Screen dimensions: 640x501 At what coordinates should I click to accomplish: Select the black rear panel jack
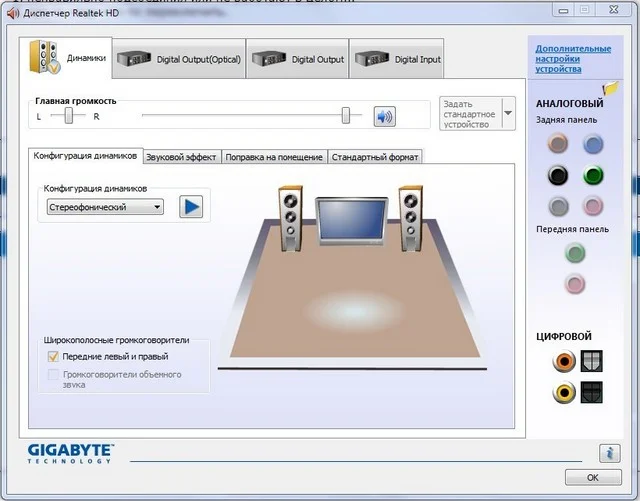[x=558, y=175]
